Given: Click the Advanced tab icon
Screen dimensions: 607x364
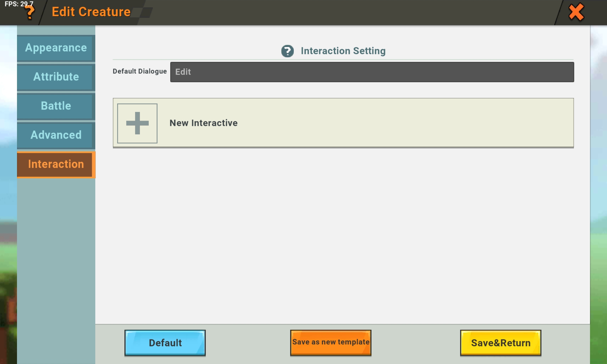Looking at the screenshot, I should pos(56,134).
